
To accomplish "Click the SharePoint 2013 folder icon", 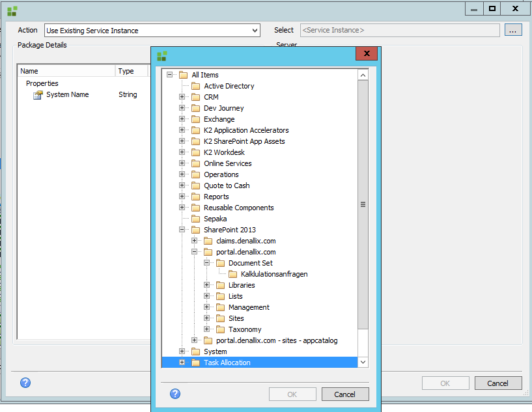I will [x=195, y=230].
